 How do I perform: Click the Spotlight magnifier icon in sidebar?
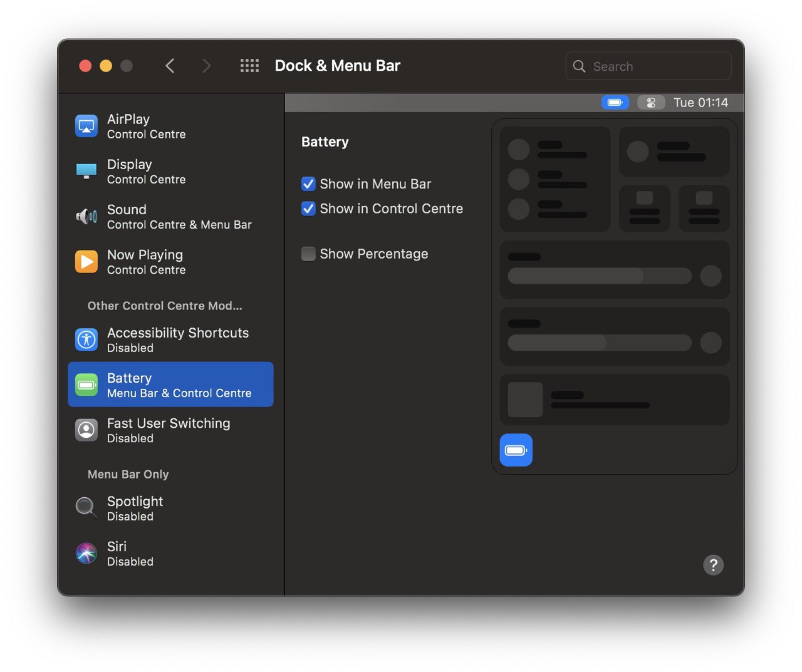pos(86,508)
